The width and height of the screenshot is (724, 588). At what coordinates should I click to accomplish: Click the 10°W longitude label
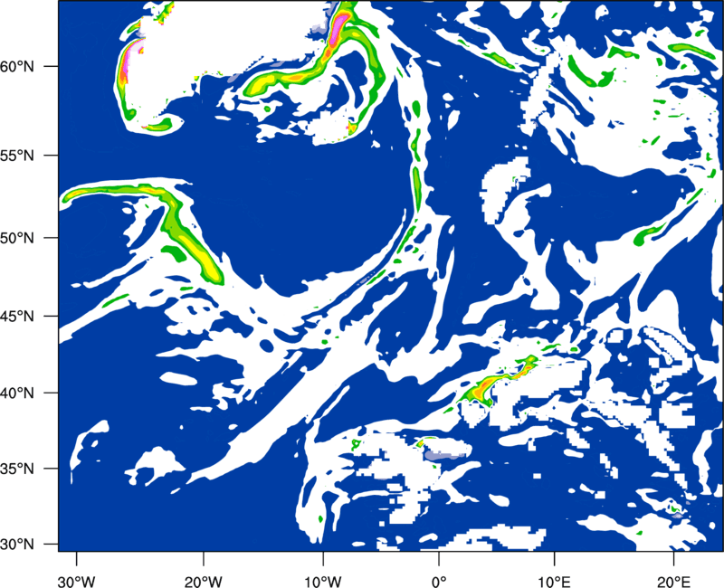pyautogui.click(x=322, y=582)
